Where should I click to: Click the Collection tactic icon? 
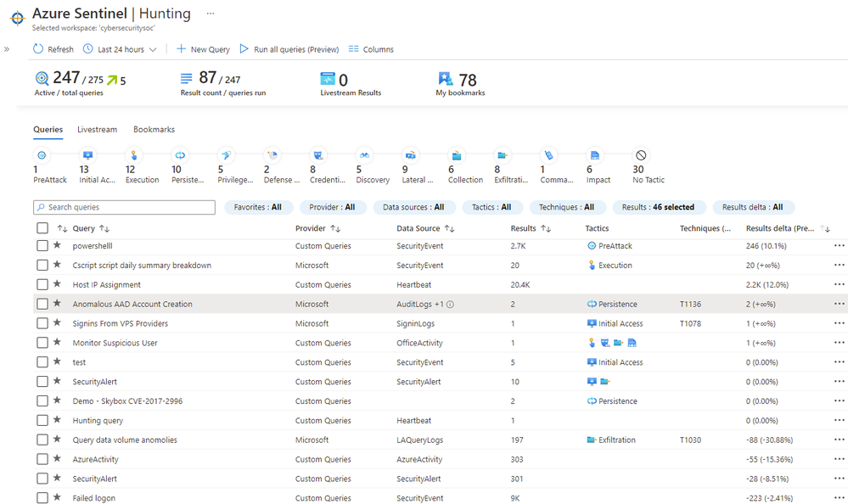coord(457,155)
